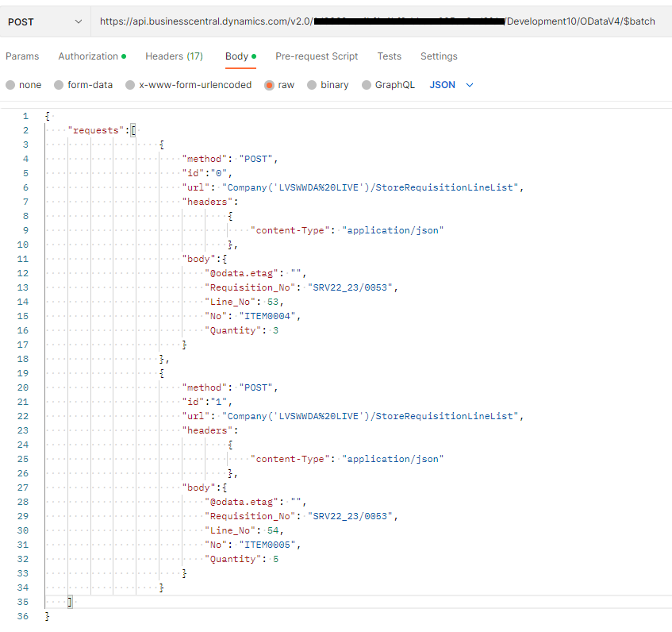
Task: Open the Settings tab
Action: tap(439, 56)
